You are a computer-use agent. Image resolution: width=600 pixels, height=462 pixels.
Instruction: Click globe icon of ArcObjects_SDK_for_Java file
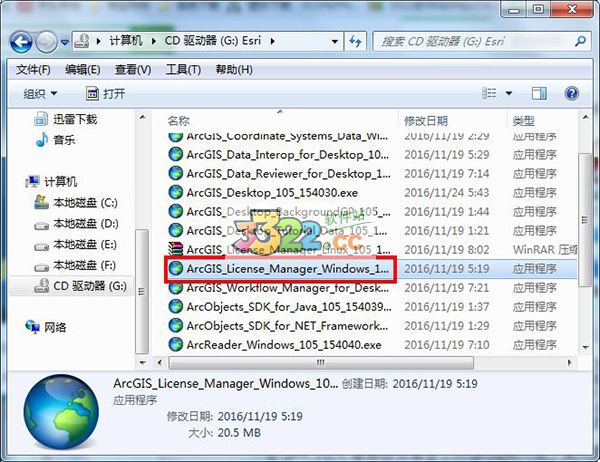pyautogui.click(x=176, y=306)
